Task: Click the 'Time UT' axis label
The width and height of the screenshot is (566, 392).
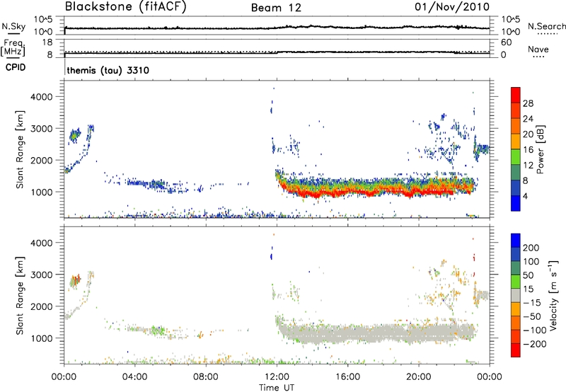Action: (x=277, y=388)
